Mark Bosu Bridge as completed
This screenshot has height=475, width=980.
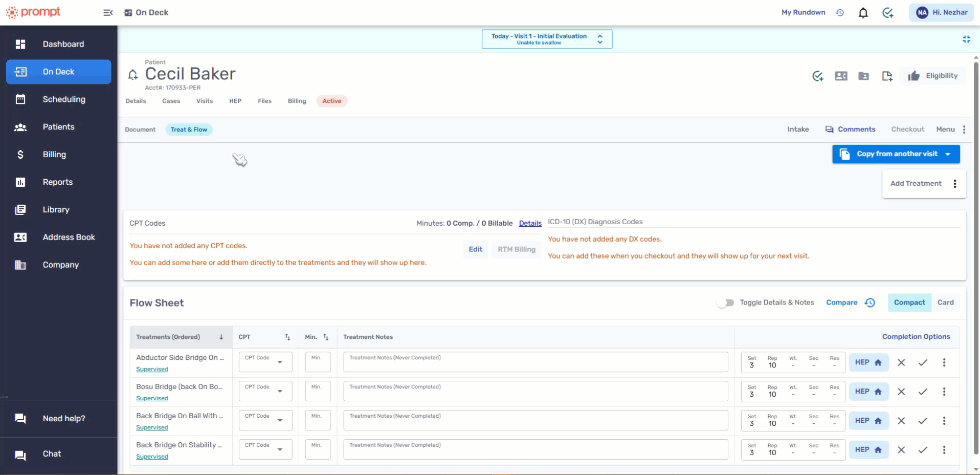tap(923, 392)
